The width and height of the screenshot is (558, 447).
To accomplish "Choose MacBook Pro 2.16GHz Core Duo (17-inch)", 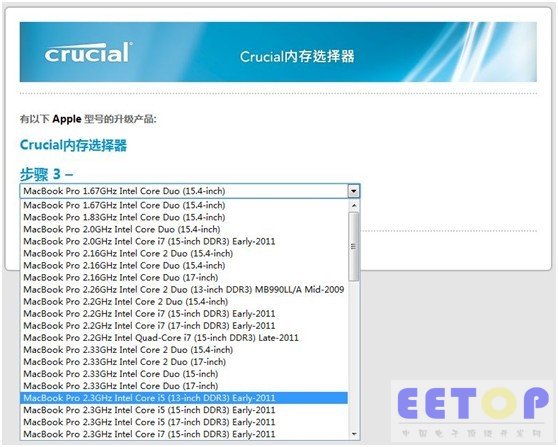I will coord(184,278).
